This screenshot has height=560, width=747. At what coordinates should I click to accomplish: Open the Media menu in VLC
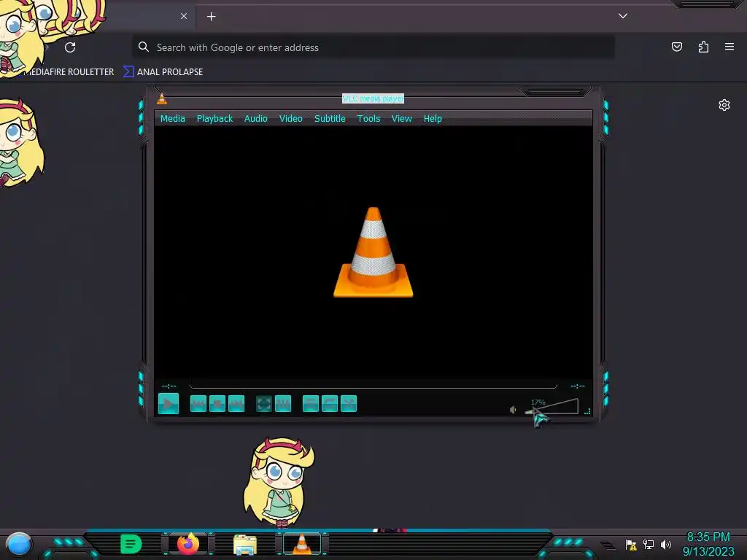172,119
